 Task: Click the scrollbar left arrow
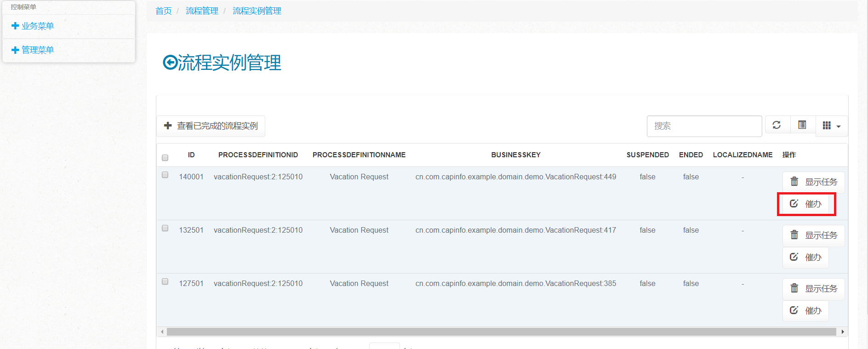[162, 332]
